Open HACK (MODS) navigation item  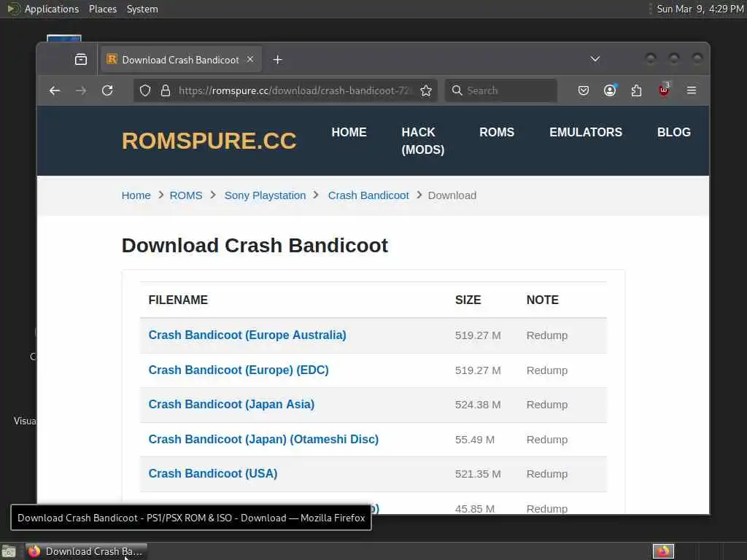(x=423, y=141)
